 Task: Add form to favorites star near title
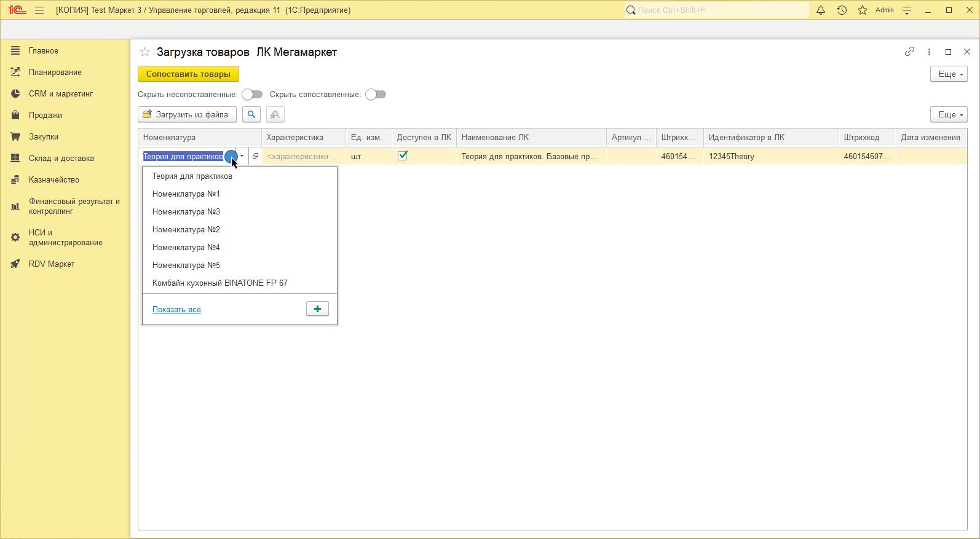coord(145,52)
